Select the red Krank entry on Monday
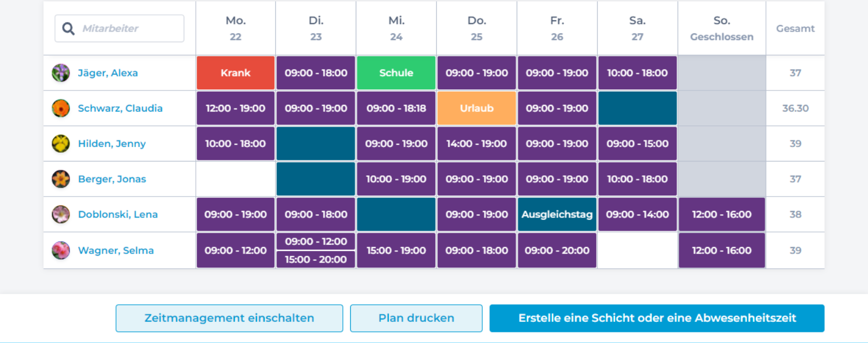Screen dimensions: 868x343 click(235, 73)
